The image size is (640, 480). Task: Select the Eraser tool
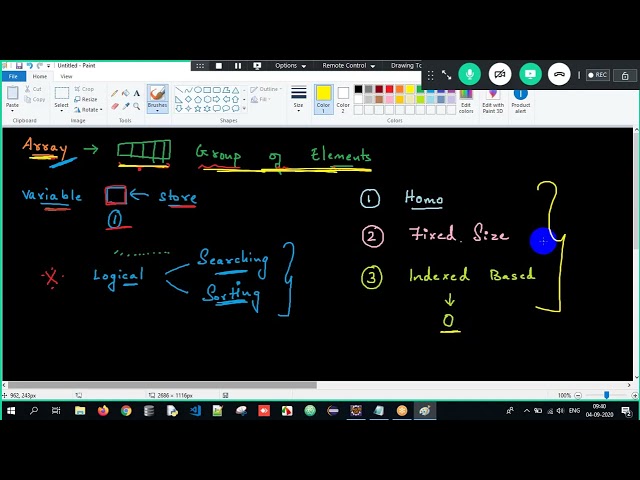click(x=114, y=106)
